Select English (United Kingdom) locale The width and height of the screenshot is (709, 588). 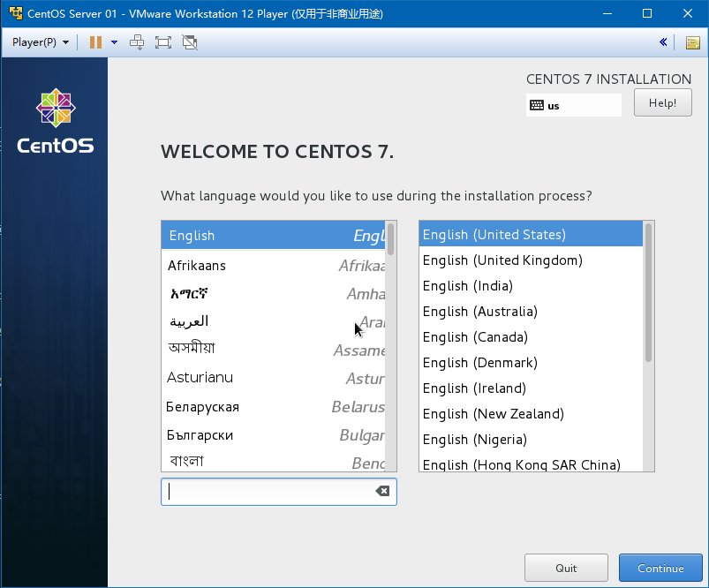tap(502, 260)
